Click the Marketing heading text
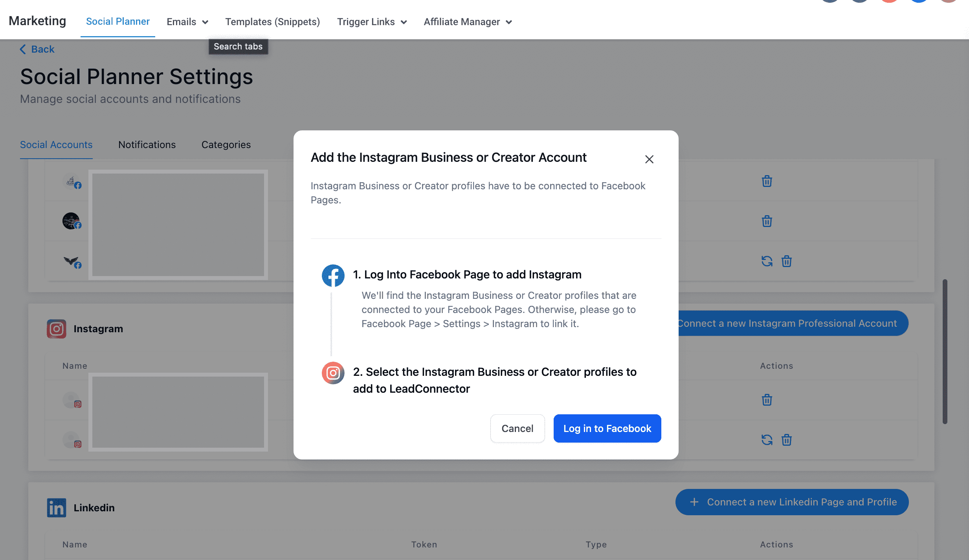Screen dimensions: 969x560 (x=37, y=21)
